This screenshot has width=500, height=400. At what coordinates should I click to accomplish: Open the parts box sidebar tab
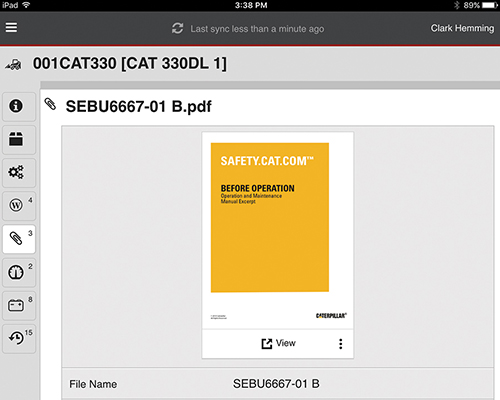coord(19,140)
